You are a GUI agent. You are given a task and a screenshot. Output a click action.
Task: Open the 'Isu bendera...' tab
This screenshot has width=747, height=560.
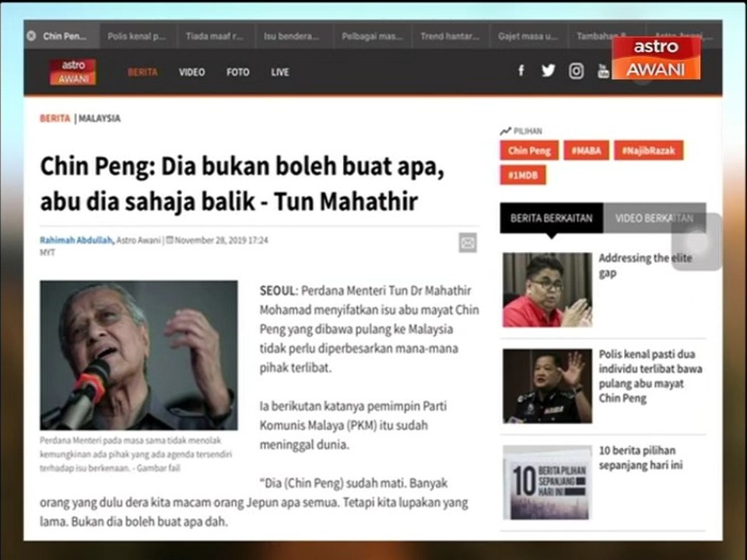pyautogui.click(x=292, y=37)
